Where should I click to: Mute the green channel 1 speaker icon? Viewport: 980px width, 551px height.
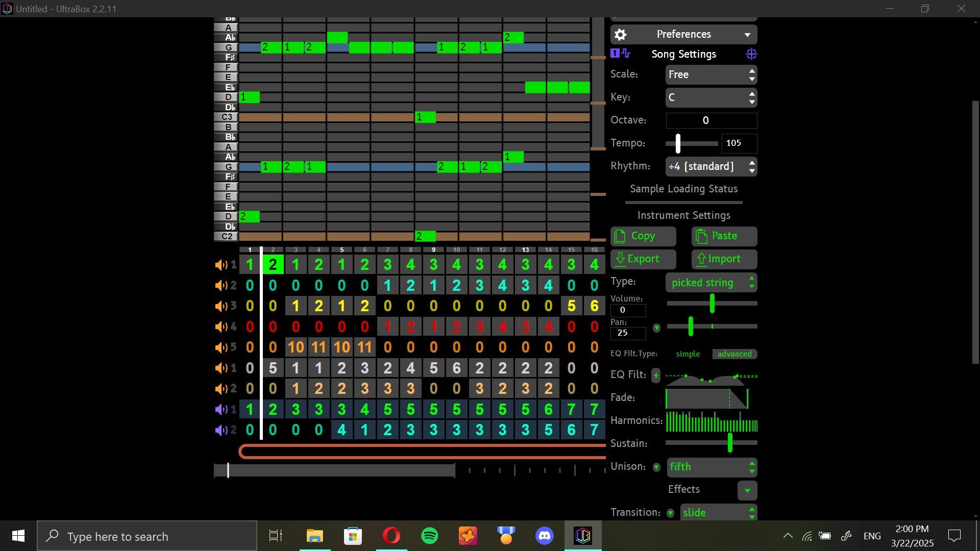click(x=221, y=265)
